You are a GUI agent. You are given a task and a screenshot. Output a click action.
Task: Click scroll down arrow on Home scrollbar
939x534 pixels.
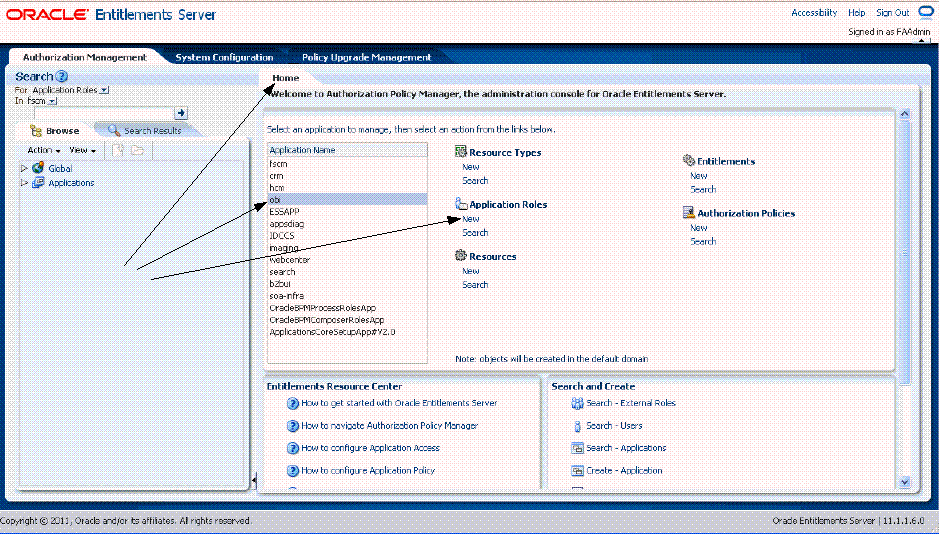click(x=905, y=482)
